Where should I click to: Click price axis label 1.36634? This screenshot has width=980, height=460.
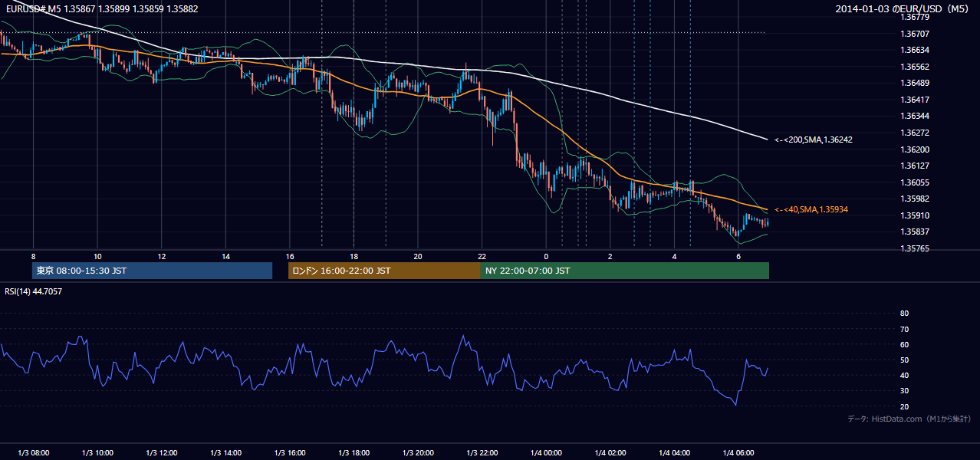tap(915, 50)
